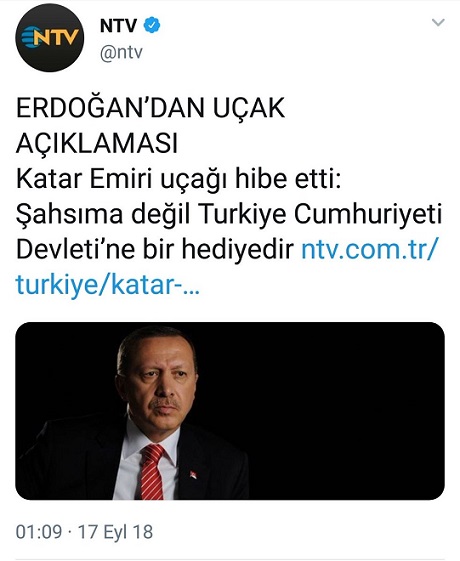Viewport: 460px width, 561px height.
Task: Select the Katar Emiri uçağı hibe etti line
Action: [x=179, y=178]
